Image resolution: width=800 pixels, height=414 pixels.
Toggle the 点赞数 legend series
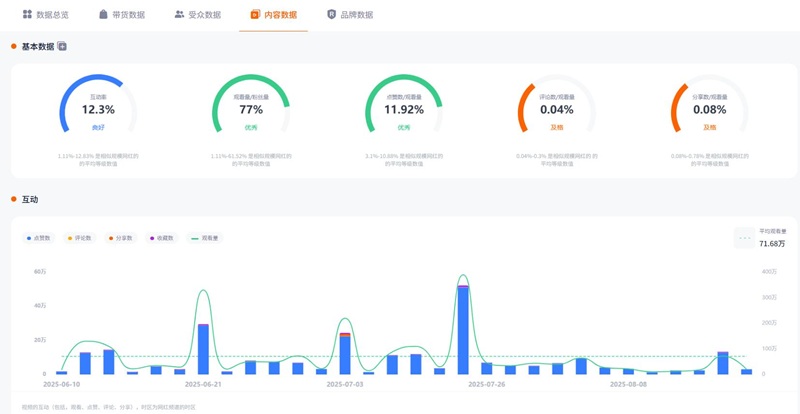pyautogui.click(x=39, y=238)
